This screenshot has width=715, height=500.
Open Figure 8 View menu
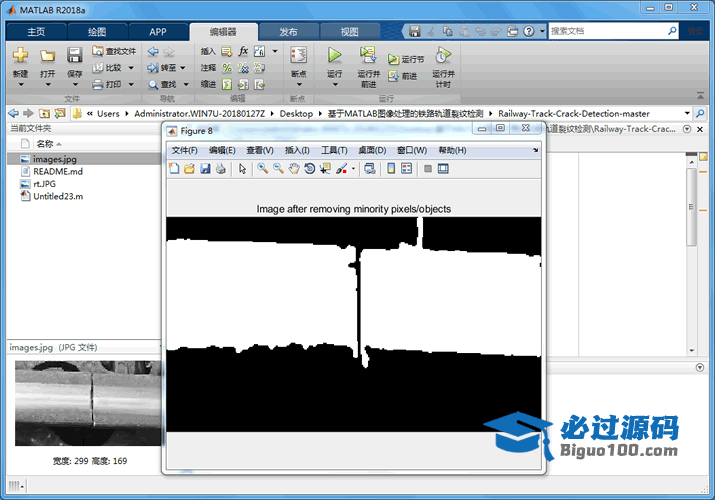click(x=260, y=150)
